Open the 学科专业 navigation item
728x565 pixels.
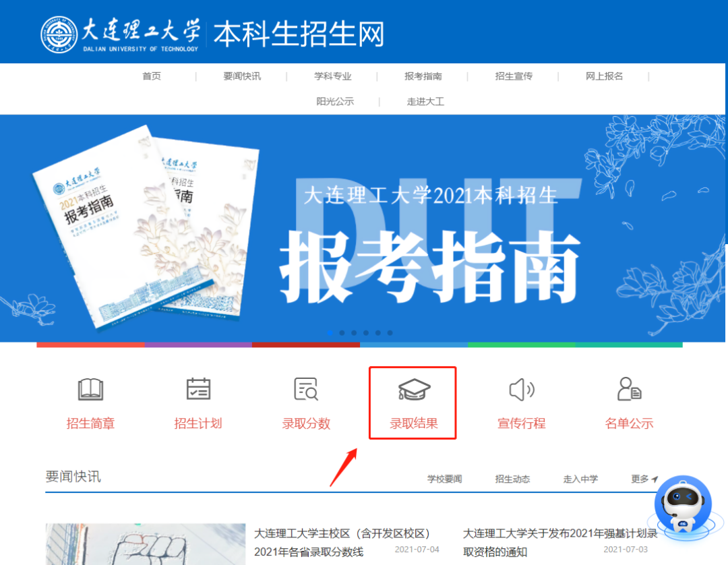click(332, 76)
